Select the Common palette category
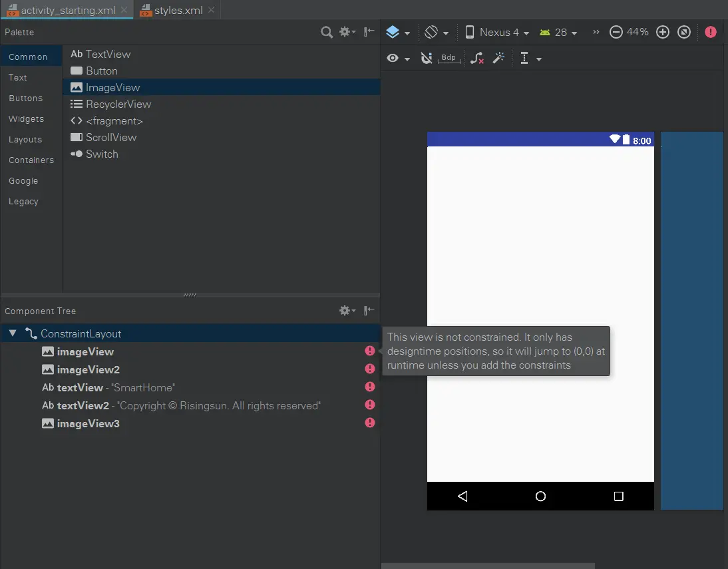 pyautogui.click(x=31, y=57)
